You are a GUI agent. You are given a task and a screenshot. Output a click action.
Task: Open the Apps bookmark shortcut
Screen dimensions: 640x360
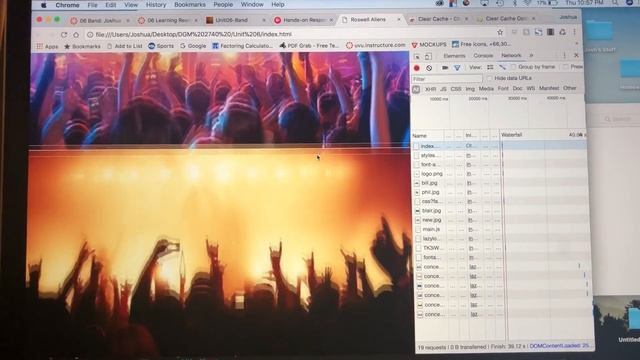47,47
